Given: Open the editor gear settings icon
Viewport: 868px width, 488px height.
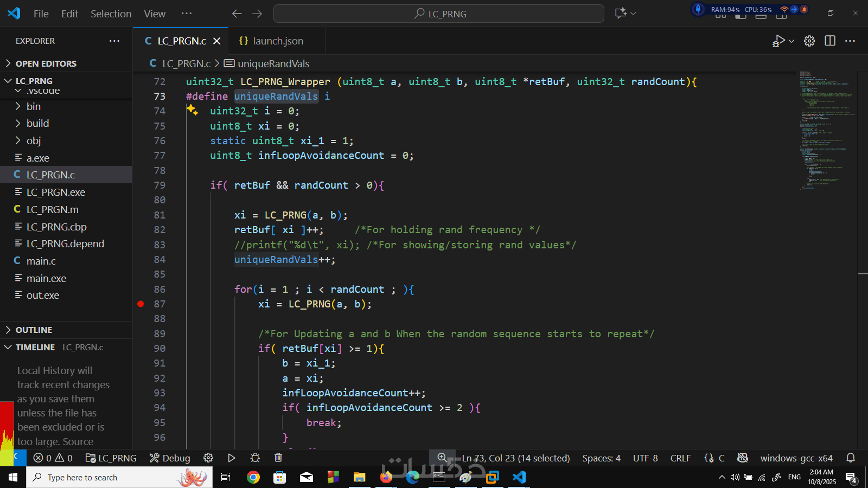Looking at the screenshot, I should pyautogui.click(x=809, y=41).
